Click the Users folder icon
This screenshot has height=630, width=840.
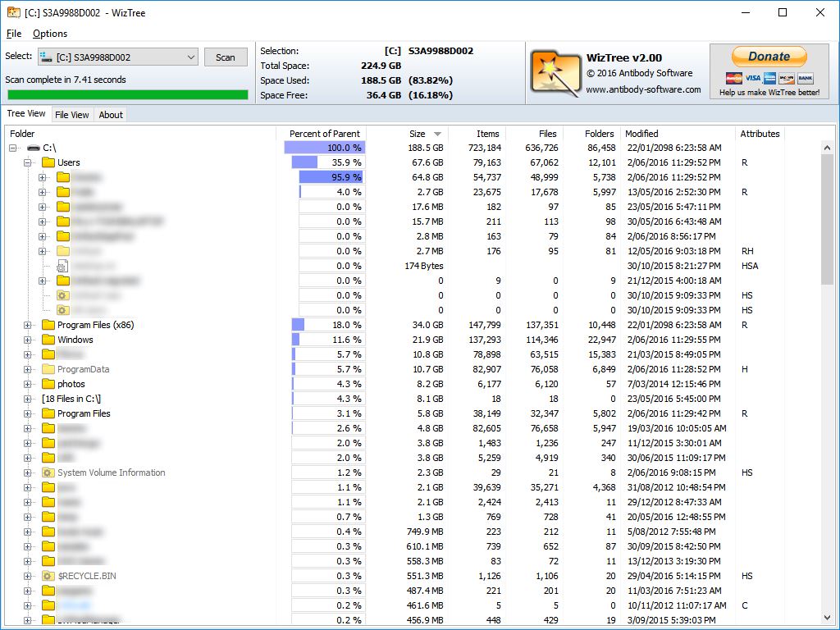[48, 162]
